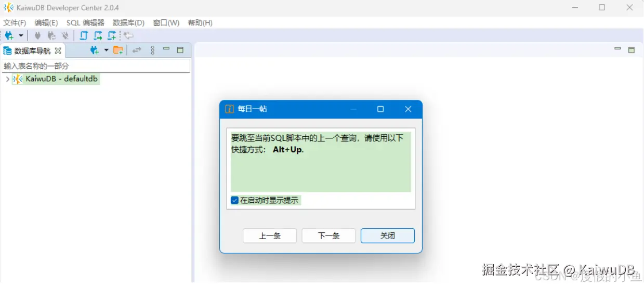Click the new folder icon in navigator panel
Image resolution: width=644 pixels, height=286 pixels.
coord(119,50)
